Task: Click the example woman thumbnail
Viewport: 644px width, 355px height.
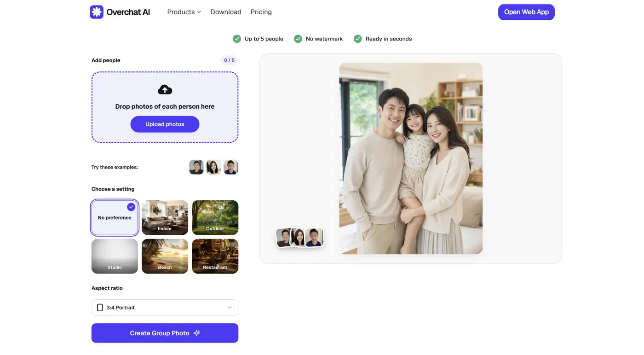Action: [213, 167]
